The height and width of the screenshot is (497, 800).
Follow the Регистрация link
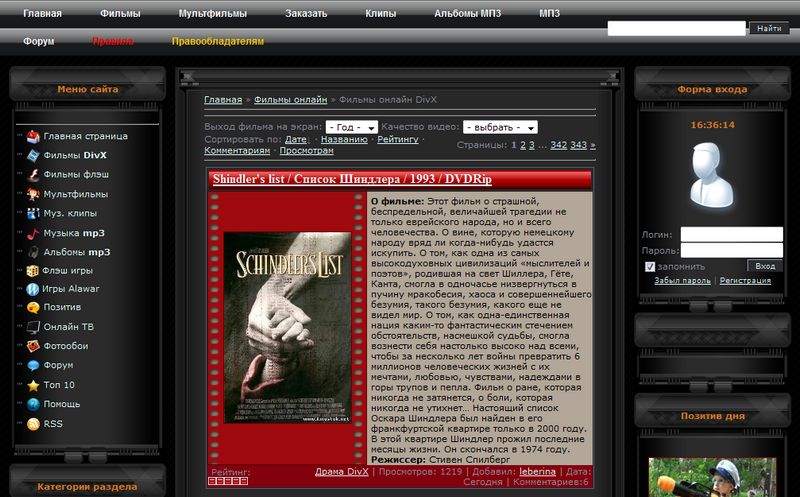[x=745, y=281]
